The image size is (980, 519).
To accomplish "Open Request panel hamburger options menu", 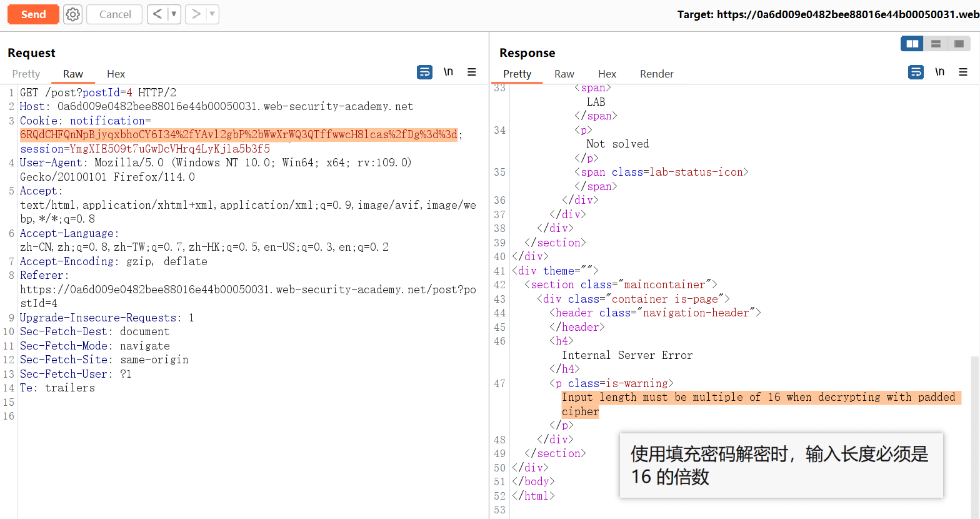I will [x=472, y=73].
